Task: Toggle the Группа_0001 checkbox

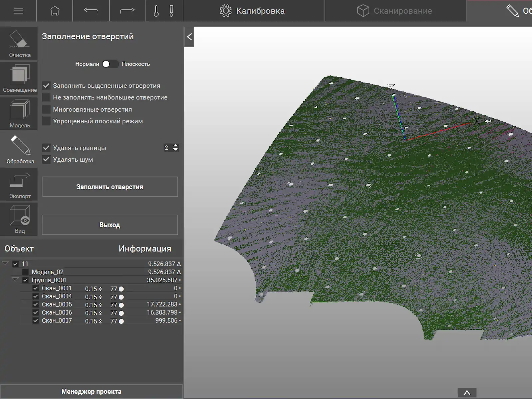Action: [25, 280]
